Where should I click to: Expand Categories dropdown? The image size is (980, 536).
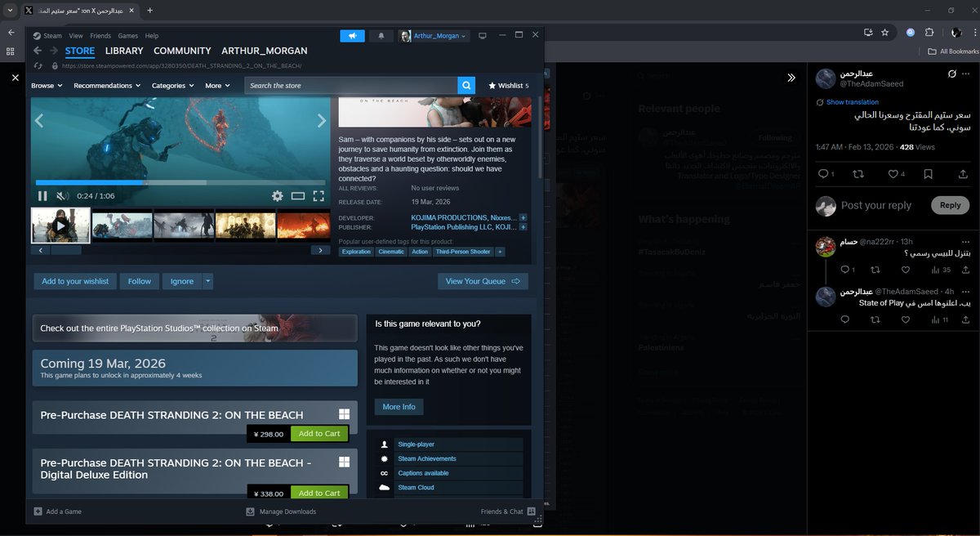click(172, 85)
